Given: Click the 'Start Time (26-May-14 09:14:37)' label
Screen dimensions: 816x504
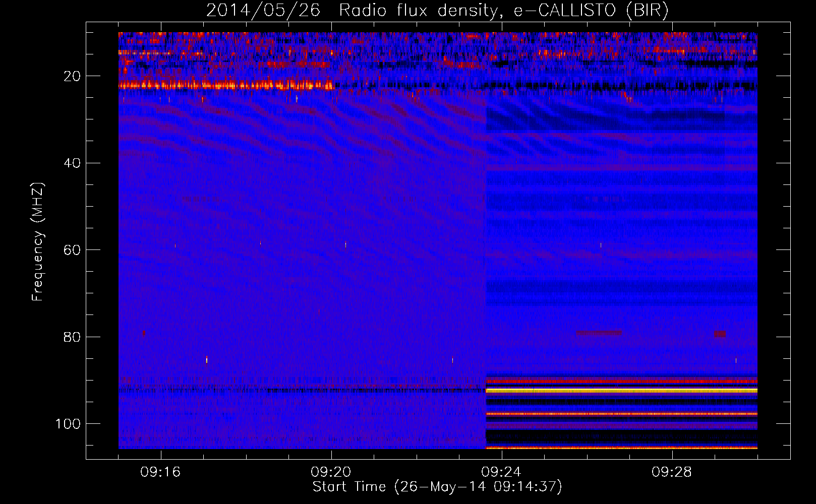Looking at the screenshot, I should point(437,487).
